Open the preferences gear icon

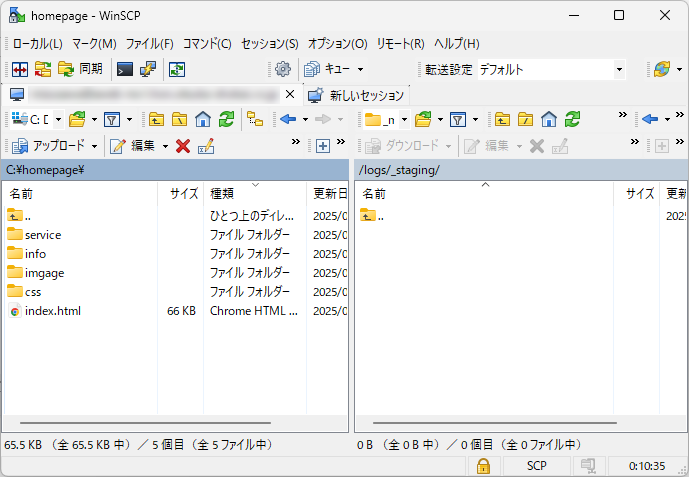pos(283,69)
